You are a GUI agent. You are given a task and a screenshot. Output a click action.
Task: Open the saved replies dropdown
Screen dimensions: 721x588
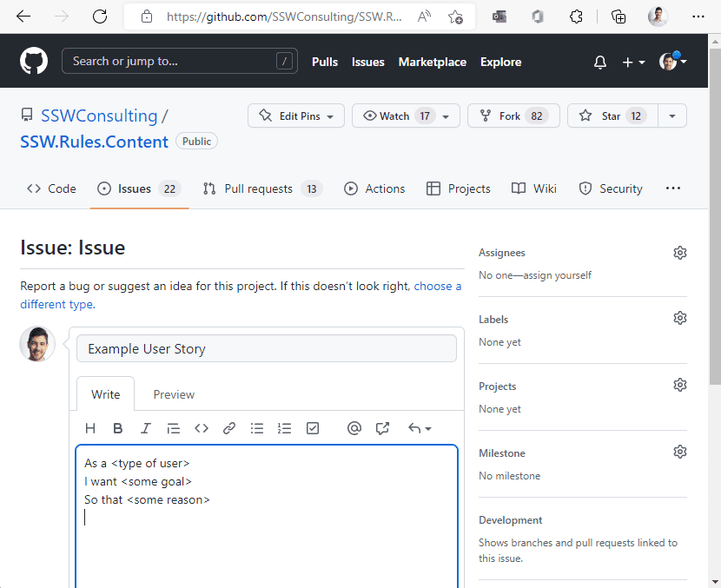pyautogui.click(x=420, y=428)
